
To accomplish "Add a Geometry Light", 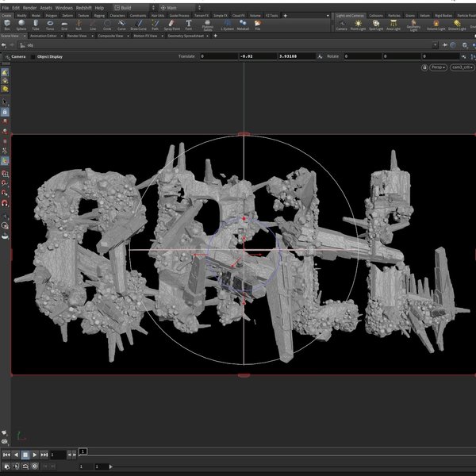I will pyautogui.click(x=413, y=25).
